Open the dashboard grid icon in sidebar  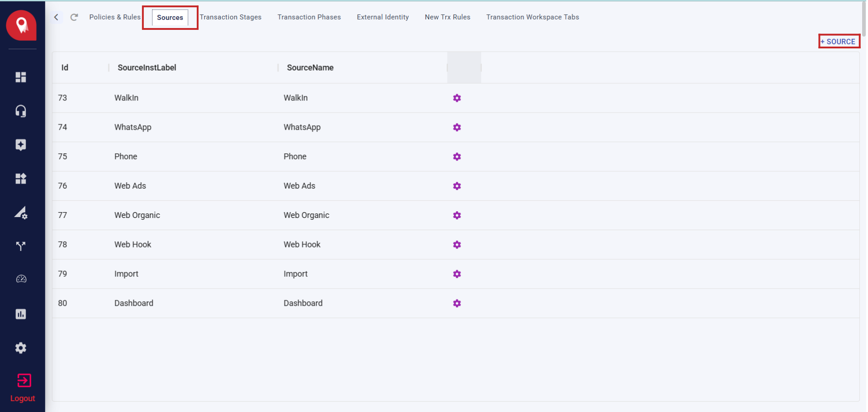tap(21, 77)
